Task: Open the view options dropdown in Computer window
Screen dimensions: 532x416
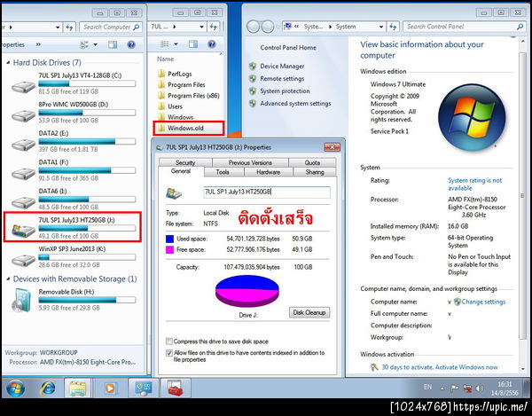Action: [x=96, y=44]
